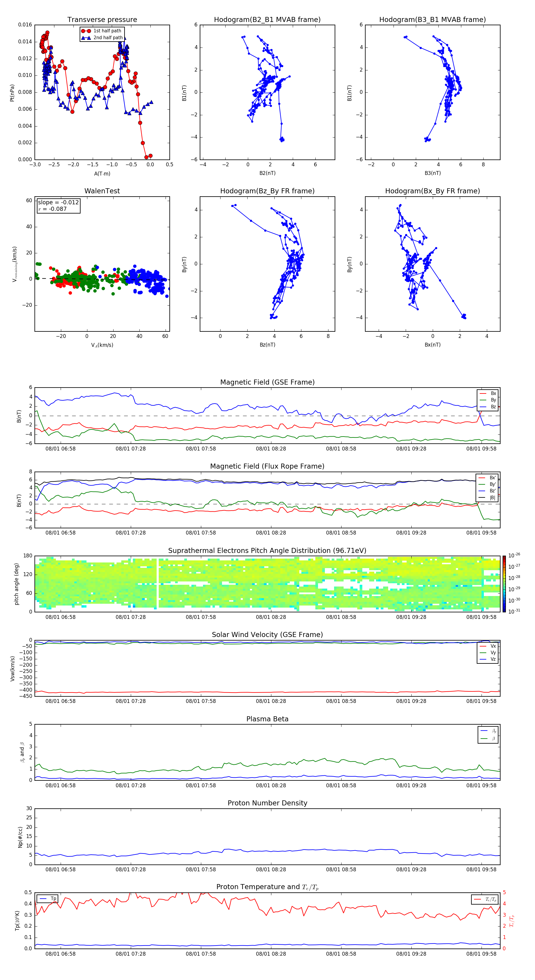The height and width of the screenshot is (980, 535).
Task: Click the 'Tp(10^6K)' y-axis label
Action: (x=17, y=921)
